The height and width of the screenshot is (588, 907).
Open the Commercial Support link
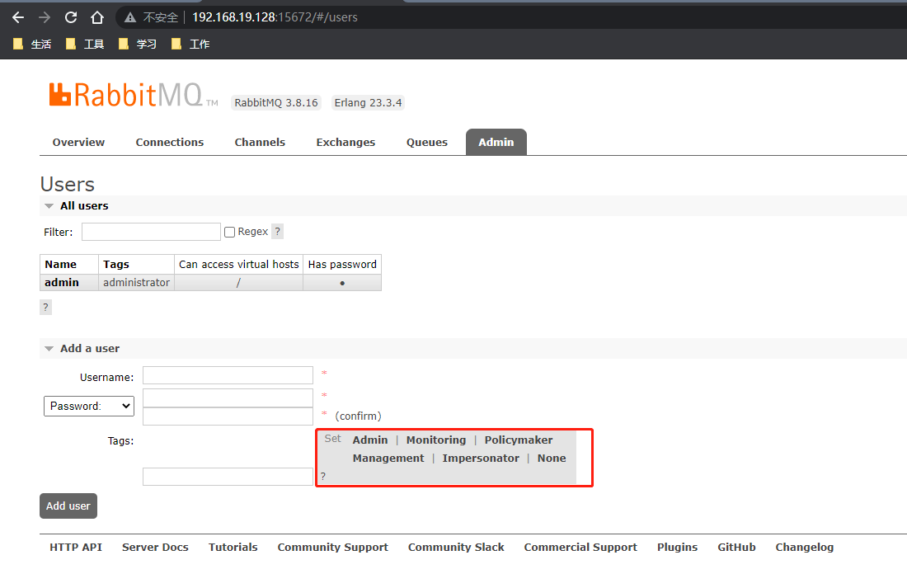pos(580,548)
